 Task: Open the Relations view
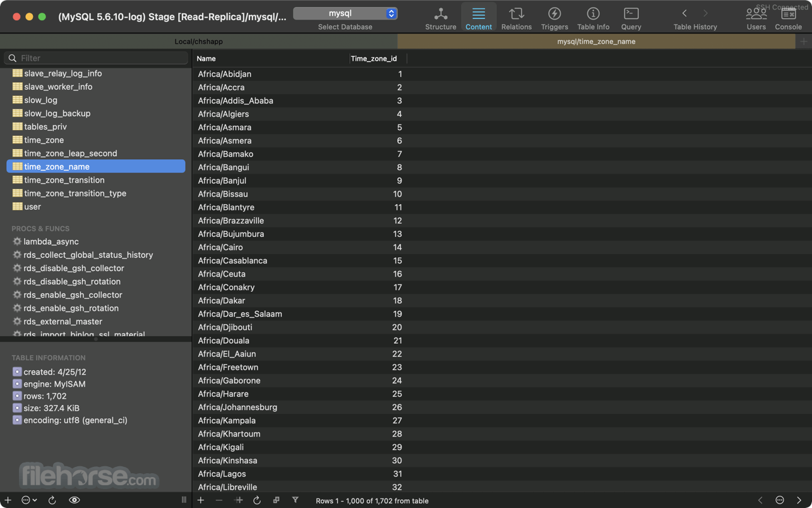pyautogui.click(x=516, y=18)
